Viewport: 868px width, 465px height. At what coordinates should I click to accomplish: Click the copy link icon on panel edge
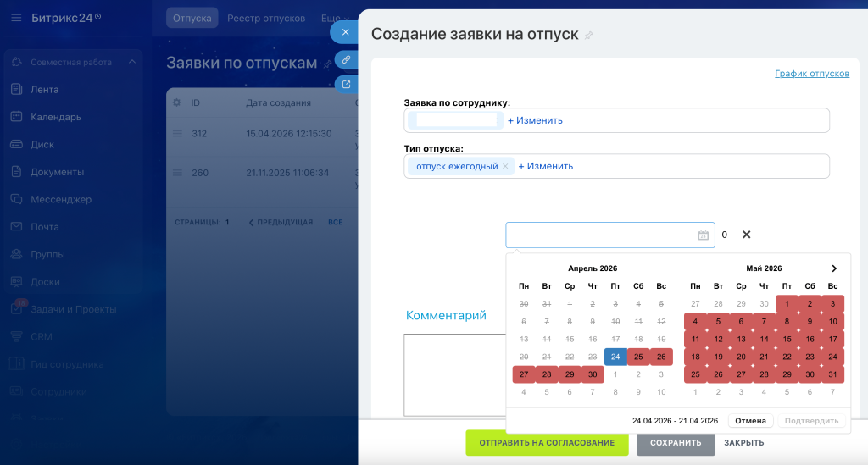pos(345,60)
